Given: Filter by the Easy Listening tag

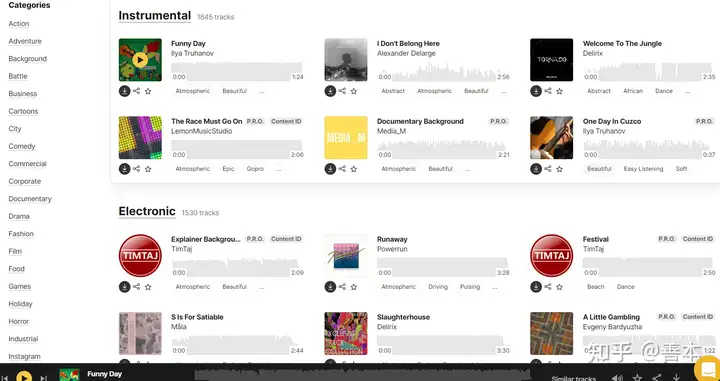Looking at the screenshot, I should click(643, 169).
